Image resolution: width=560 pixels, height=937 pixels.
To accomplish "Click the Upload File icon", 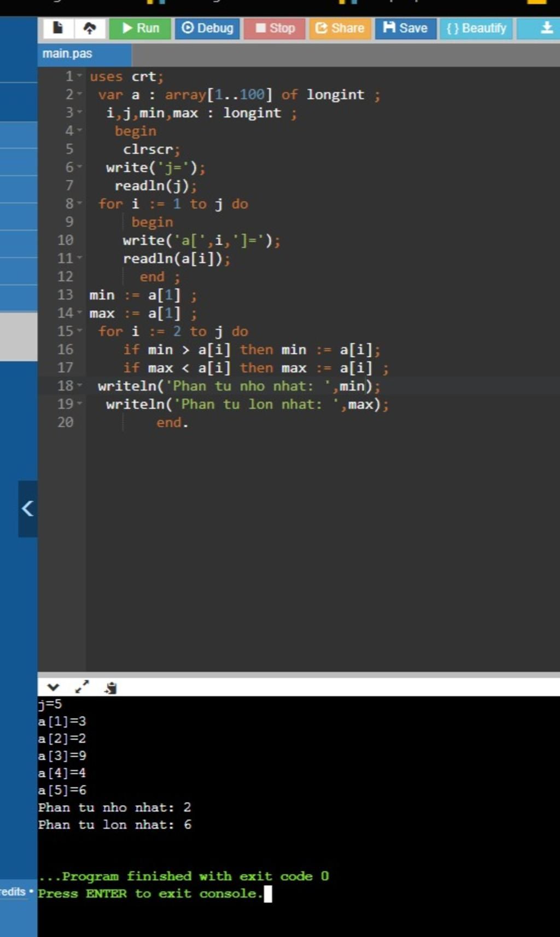I will pyautogui.click(x=90, y=28).
